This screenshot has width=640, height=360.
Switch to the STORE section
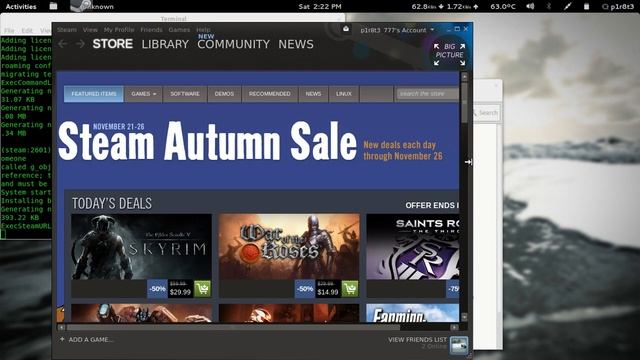[113, 44]
